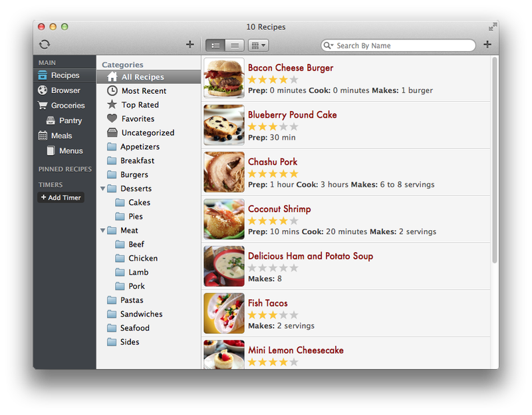This screenshot has width=532, height=415.
Task: Show Favorites category
Action: pyautogui.click(x=138, y=119)
